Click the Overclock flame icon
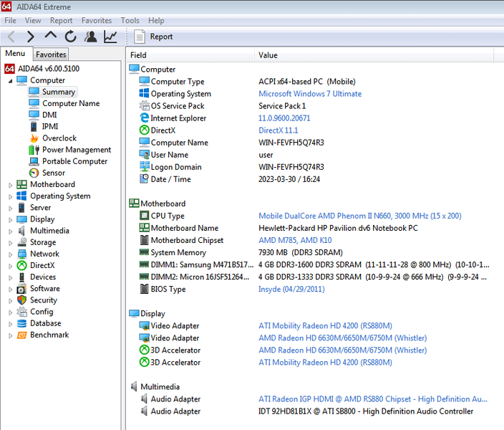Viewport: 504px width, 430px height. (34, 138)
